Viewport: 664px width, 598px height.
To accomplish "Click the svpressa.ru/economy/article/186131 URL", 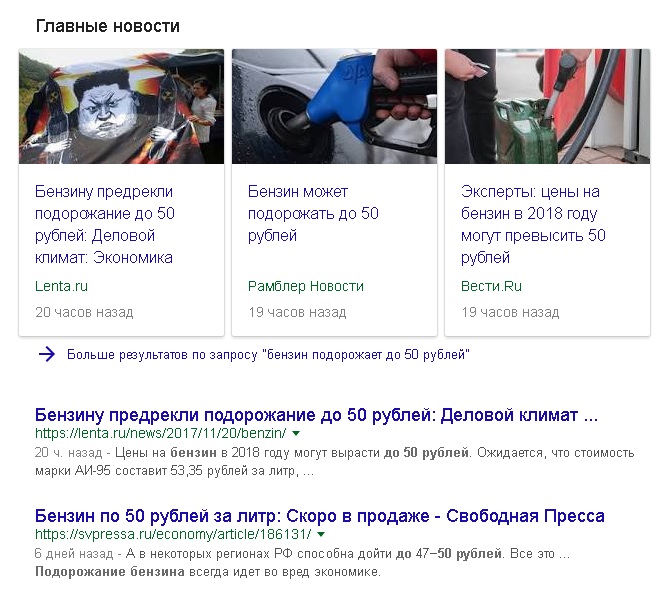I will (173, 534).
